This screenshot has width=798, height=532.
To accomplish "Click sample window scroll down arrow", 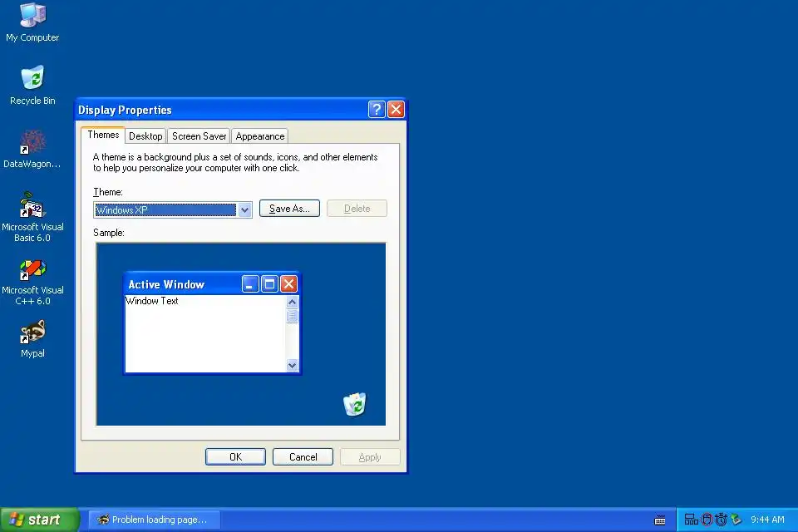I will click(x=292, y=365).
